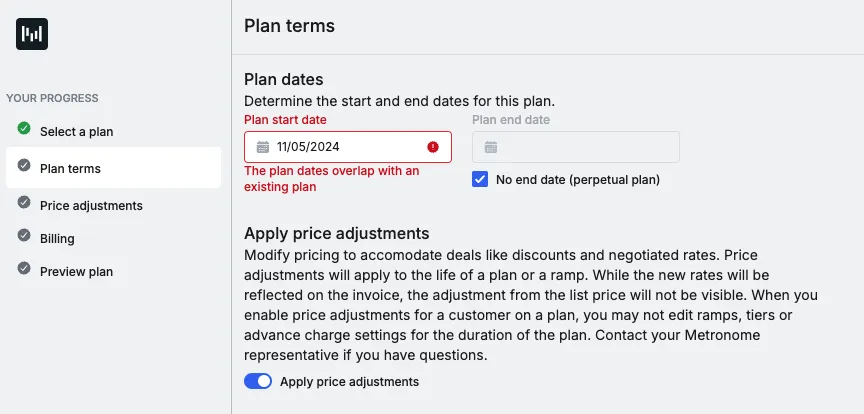Jump to the Billing step
The height and width of the screenshot is (414, 864).
pyautogui.click(x=57, y=238)
